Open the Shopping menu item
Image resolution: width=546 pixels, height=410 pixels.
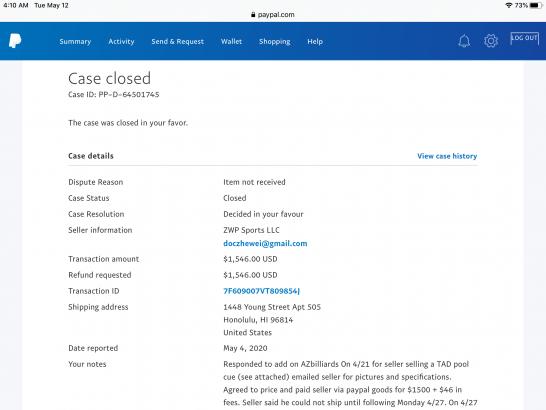click(x=275, y=42)
